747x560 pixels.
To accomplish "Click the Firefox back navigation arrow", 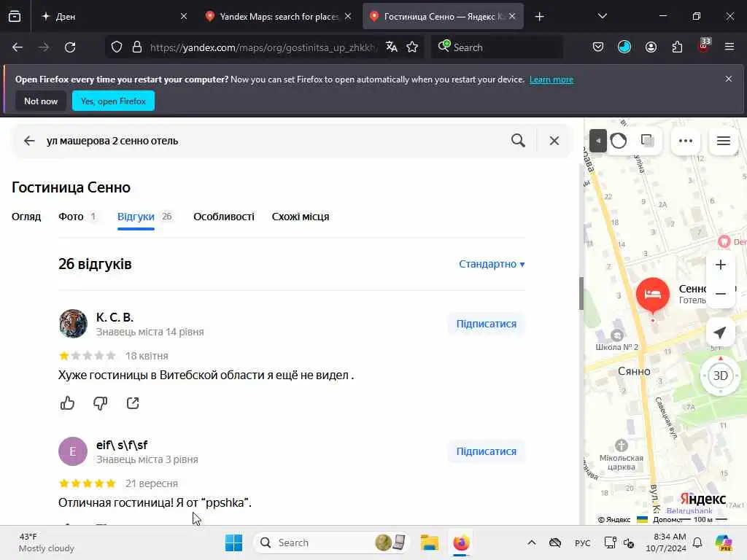I will pyautogui.click(x=18, y=47).
